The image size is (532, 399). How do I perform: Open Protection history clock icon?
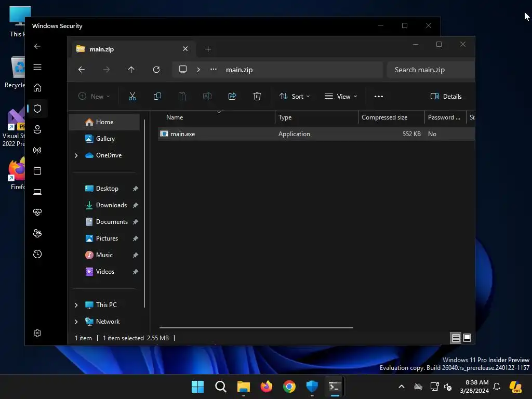pos(37,254)
